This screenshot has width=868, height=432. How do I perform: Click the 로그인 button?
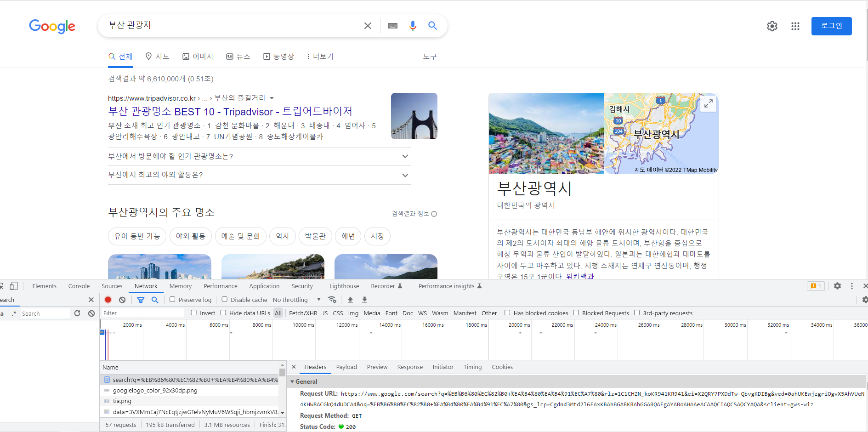pos(831,26)
